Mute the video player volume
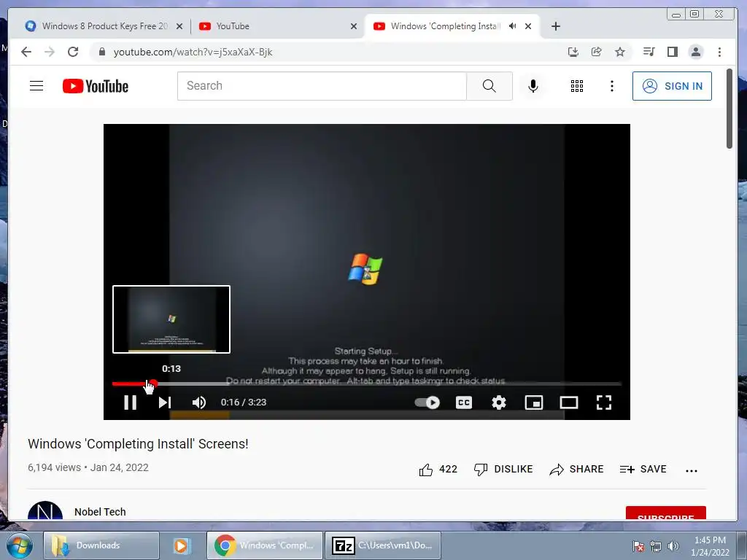 click(x=199, y=402)
